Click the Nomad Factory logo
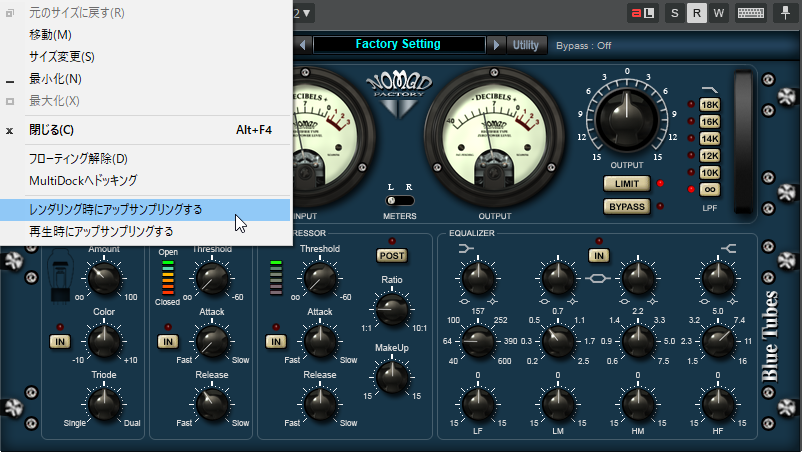This screenshot has height=452, width=802. (399, 95)
